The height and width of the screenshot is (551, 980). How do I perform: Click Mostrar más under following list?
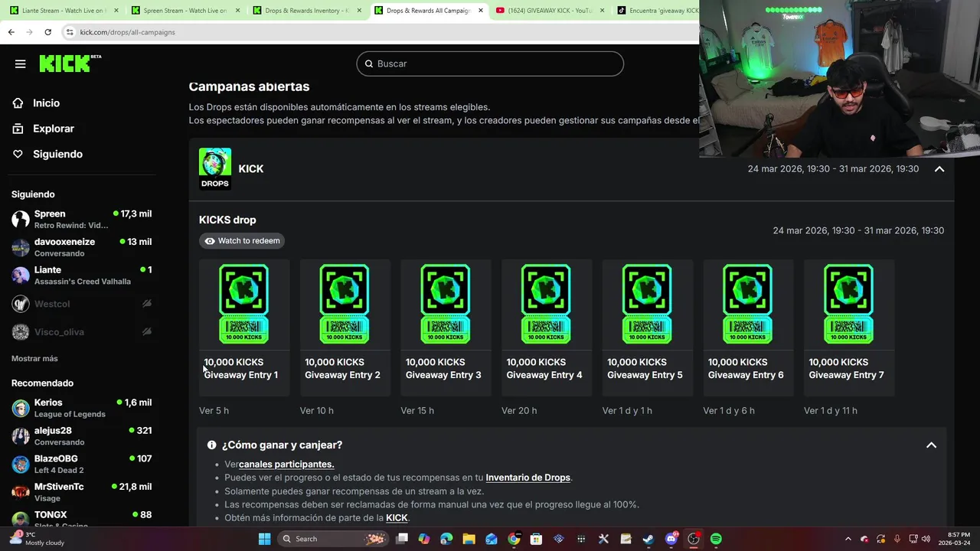pyautogui.click(x=34, y=358)
